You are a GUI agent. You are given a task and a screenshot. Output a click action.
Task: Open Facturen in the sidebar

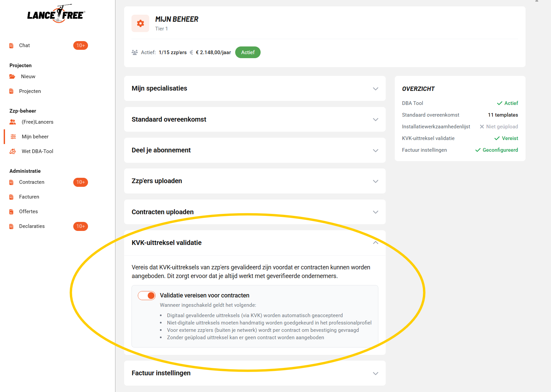tap(29, 197)
